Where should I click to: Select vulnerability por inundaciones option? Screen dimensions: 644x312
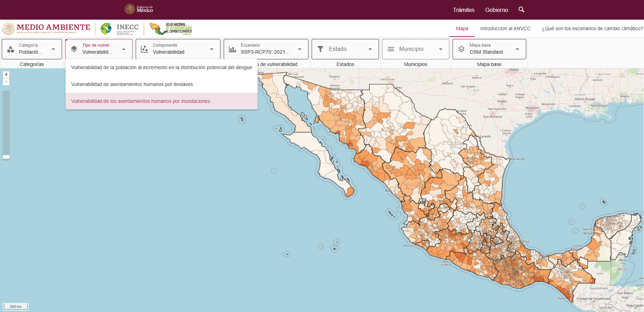pyautogui.click(x=140, y=101)
